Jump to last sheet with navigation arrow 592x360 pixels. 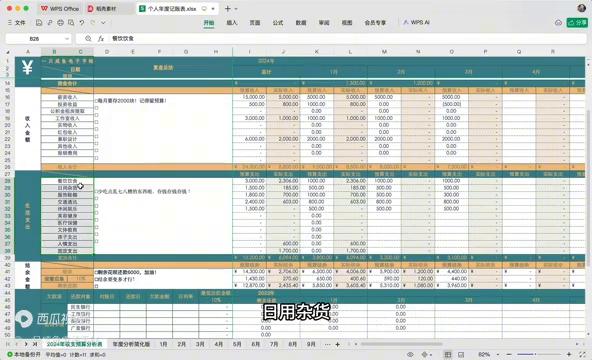point(35,344)
